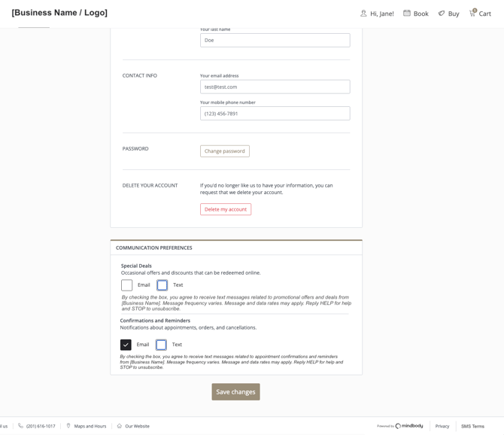Viewport: 504px width, 435px height.
Task: Focus the last name field containing Doe
Action: pyautogui.click(x=275, y=40)
